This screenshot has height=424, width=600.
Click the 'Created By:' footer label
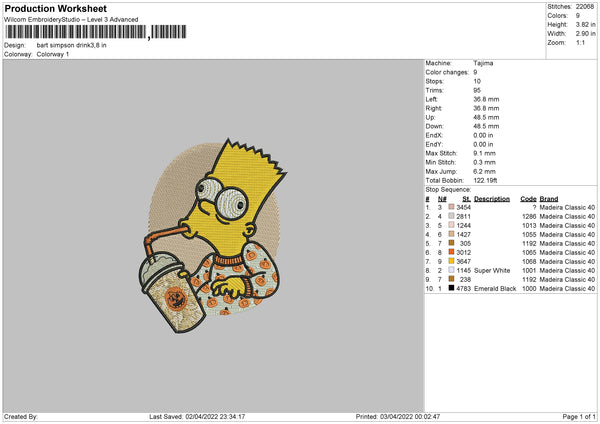tap(21, 416)
